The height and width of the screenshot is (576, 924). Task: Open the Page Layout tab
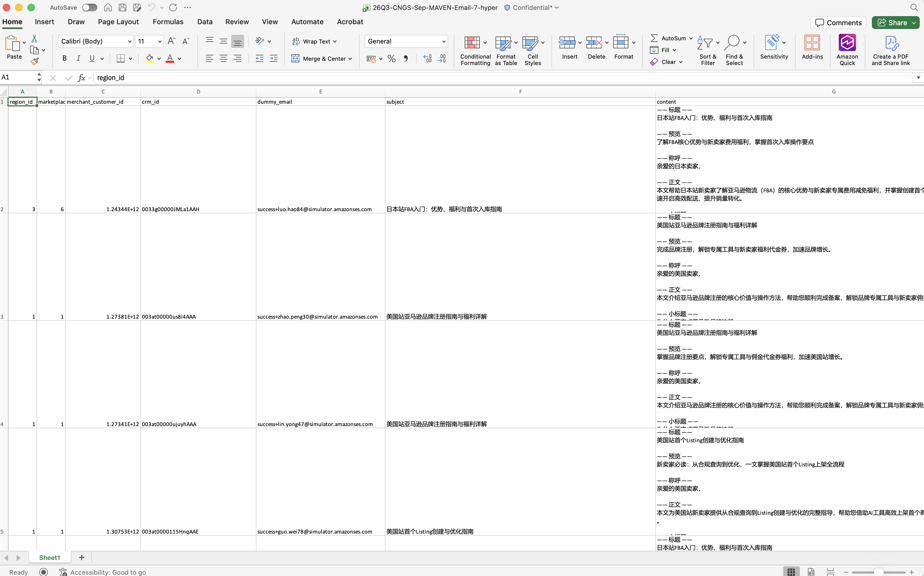click(118, 22)
